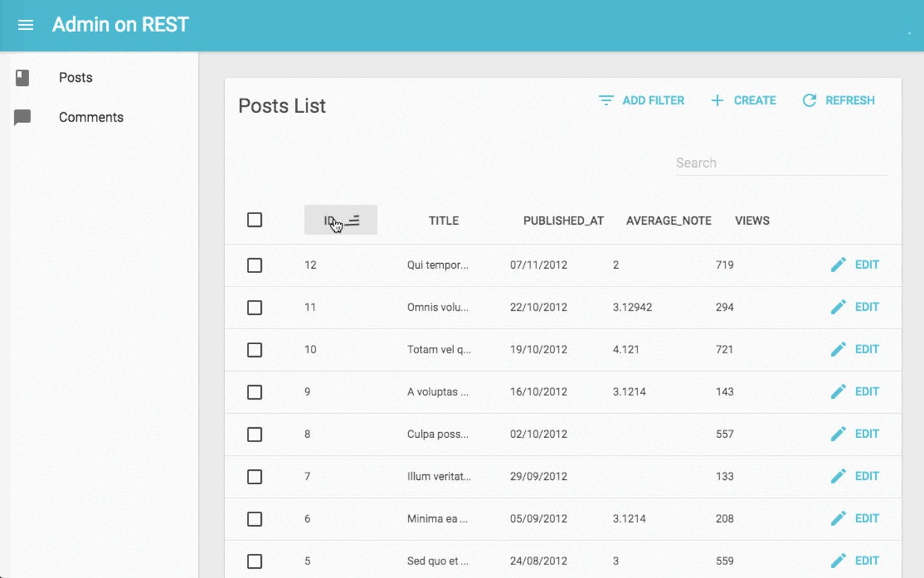Image resolution: width=924 pixels, height=578 pixels.
Task: Click the pencil icon for post 10
Action: pos(839,349)
